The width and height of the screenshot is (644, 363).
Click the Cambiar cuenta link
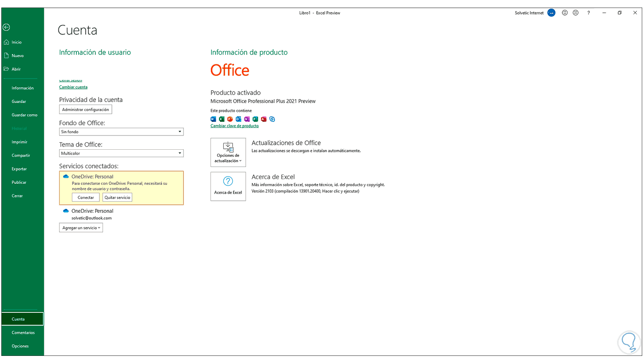pos(73,87)
